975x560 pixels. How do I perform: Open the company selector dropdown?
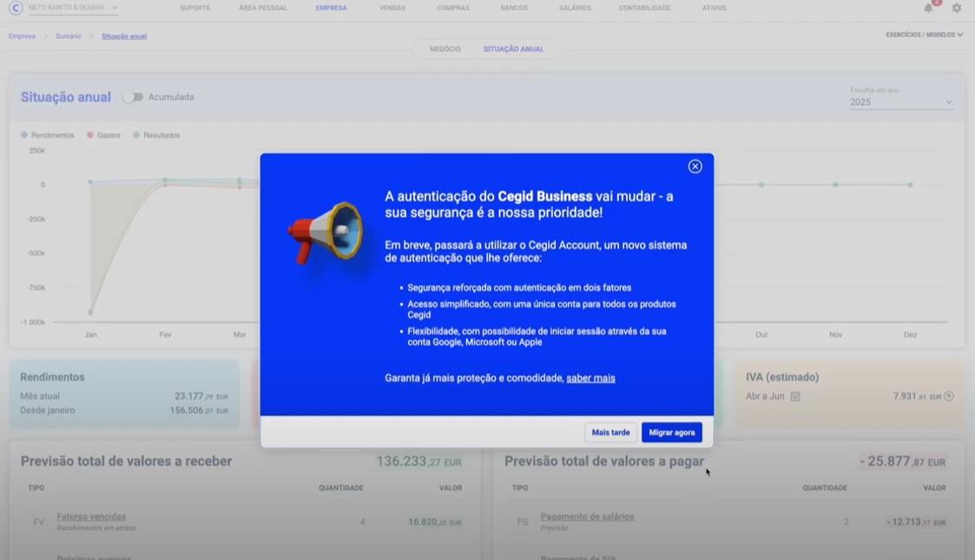73,8
